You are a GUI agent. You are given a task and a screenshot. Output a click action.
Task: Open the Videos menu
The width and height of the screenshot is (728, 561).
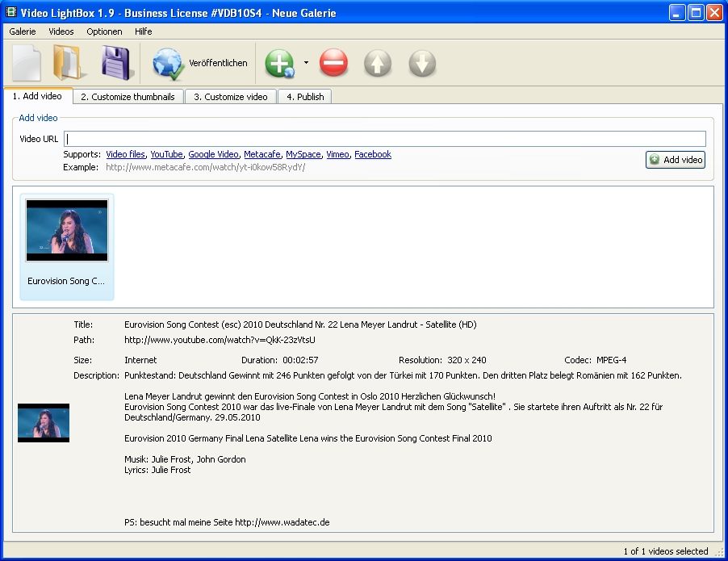tap(61, 31)
